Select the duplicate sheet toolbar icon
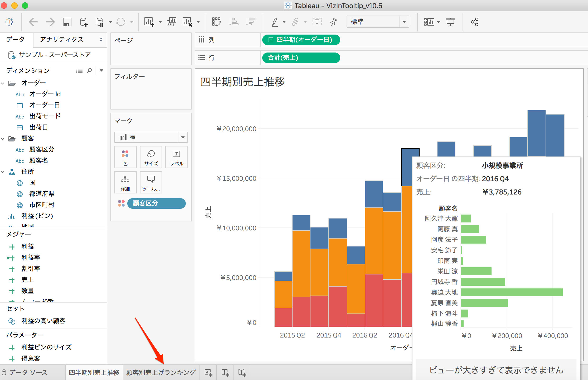588x380 pixels. pos(171,22)
